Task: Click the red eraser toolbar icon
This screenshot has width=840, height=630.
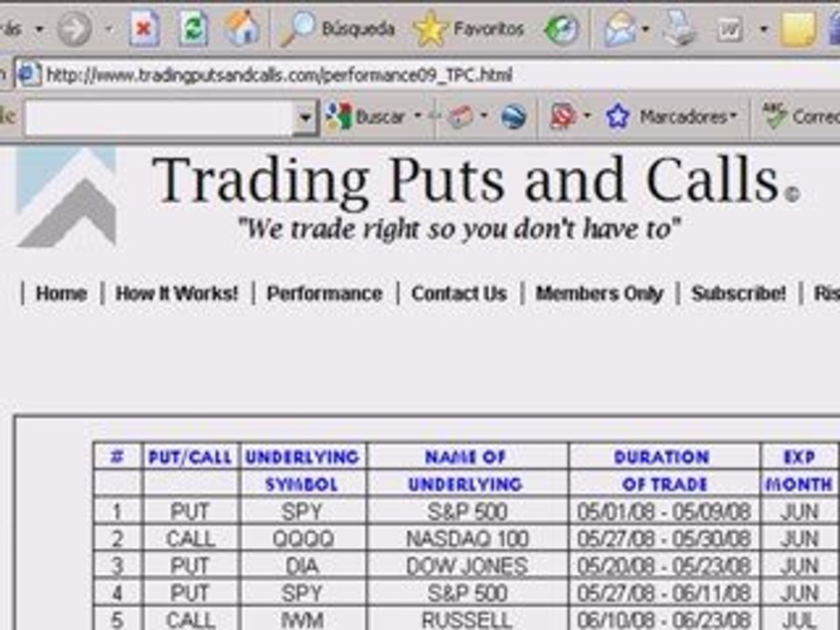Action: (460, 115)
